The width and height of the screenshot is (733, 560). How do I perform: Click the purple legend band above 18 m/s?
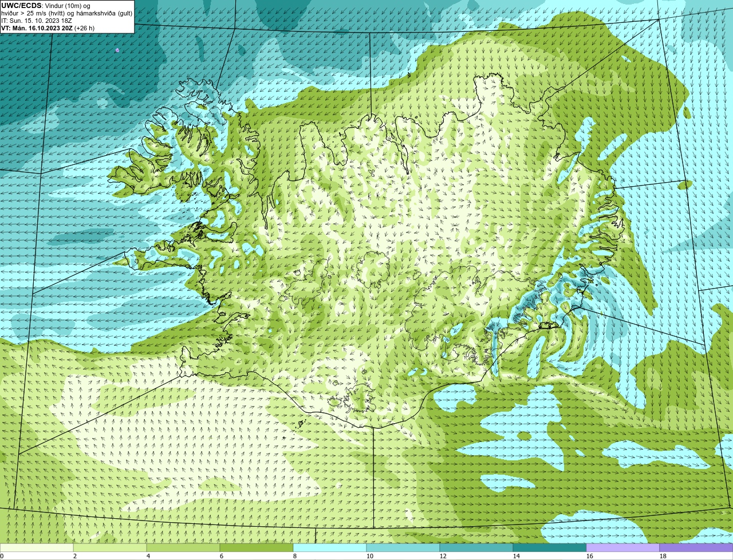pos(696,548)
